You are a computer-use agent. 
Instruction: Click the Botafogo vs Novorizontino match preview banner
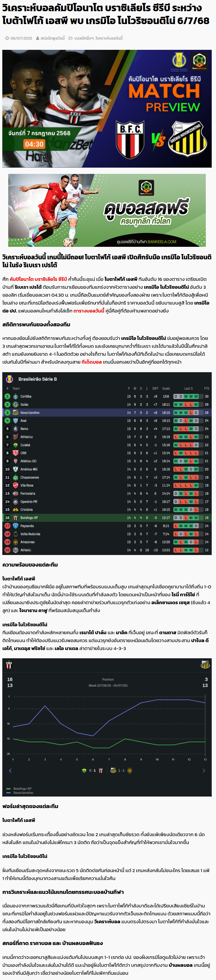click(107, 109)
